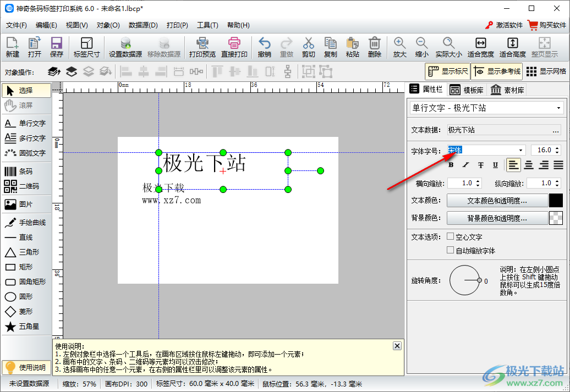Screen dimensions: 570x392
Task: Paste with the 粘贴 clipboard icon
Action: tap(352, 47)
